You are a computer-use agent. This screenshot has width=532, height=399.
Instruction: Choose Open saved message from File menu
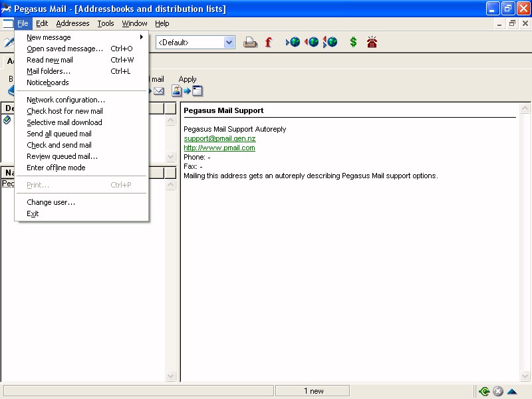pyautogui.click(x=82, y=49)
